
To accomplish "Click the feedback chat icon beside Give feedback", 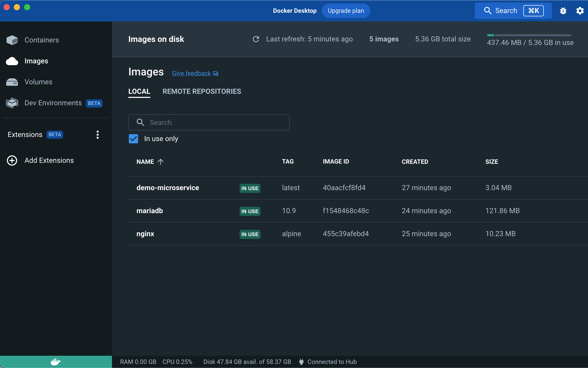I will coord(216,74).
